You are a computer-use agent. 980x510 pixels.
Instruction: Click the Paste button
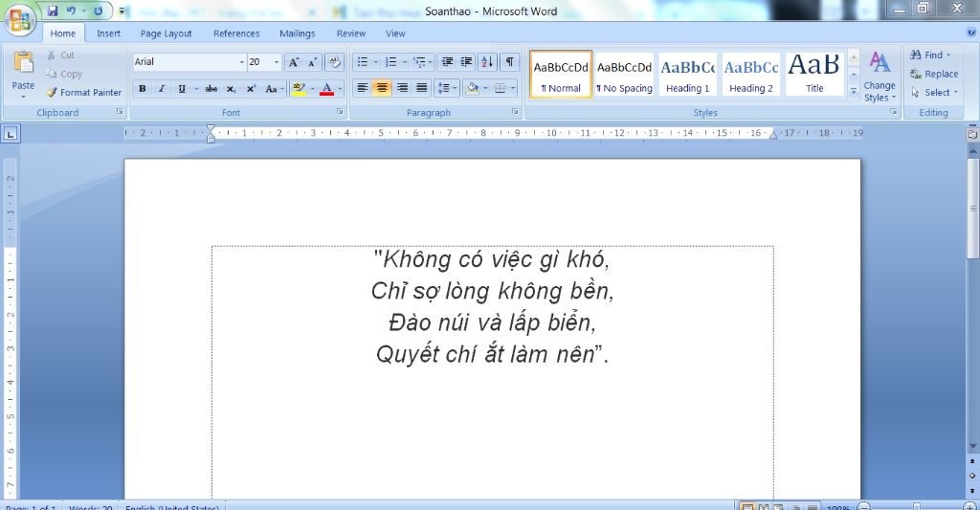pos(23,74)
